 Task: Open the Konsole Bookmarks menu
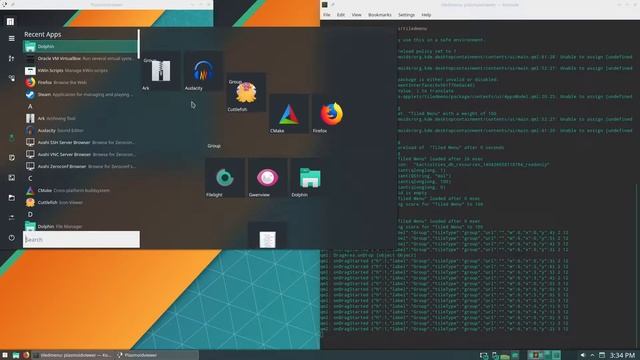pyautogui.click(x=380, y=15)
